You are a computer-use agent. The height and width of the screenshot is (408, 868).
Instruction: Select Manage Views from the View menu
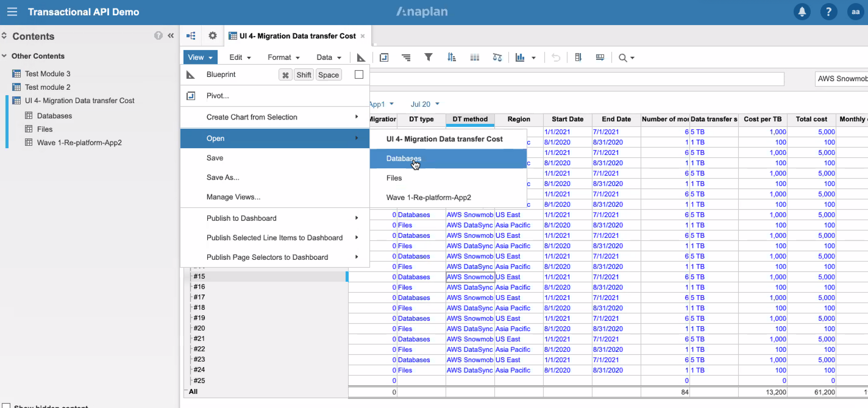pyautogui.click(x=233, y=197)
